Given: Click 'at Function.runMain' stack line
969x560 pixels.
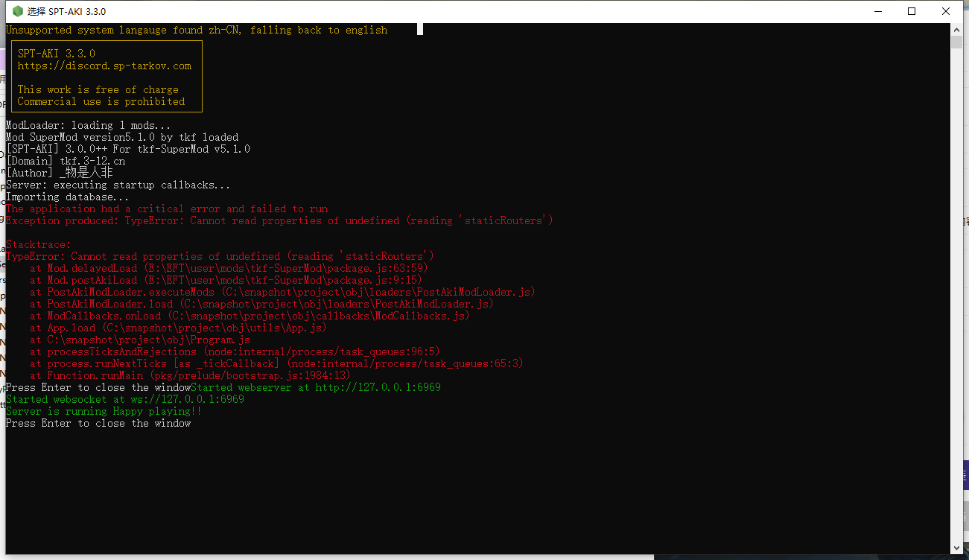Looking at the screenshot, I should pyautogui.click(x=191, y=375).
